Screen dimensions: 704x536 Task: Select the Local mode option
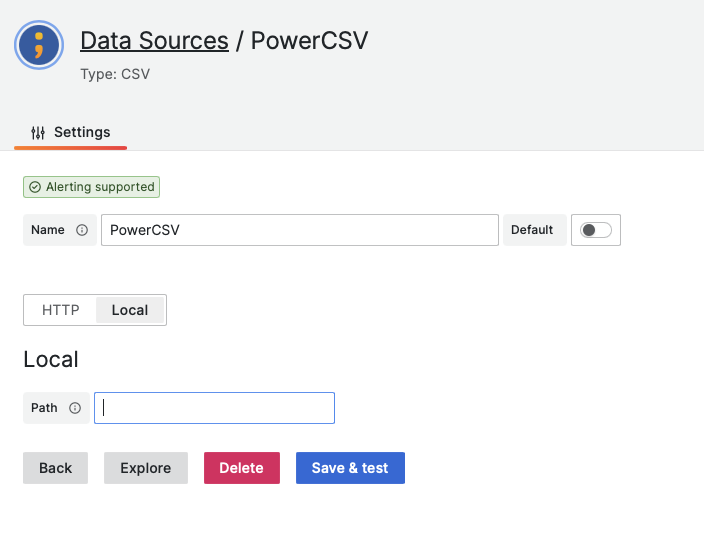[x=130, y=310]
